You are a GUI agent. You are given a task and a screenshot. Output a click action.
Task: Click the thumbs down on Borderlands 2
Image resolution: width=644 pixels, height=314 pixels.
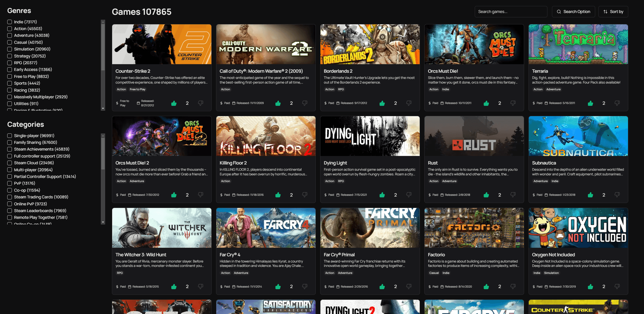tap(409, 103)
